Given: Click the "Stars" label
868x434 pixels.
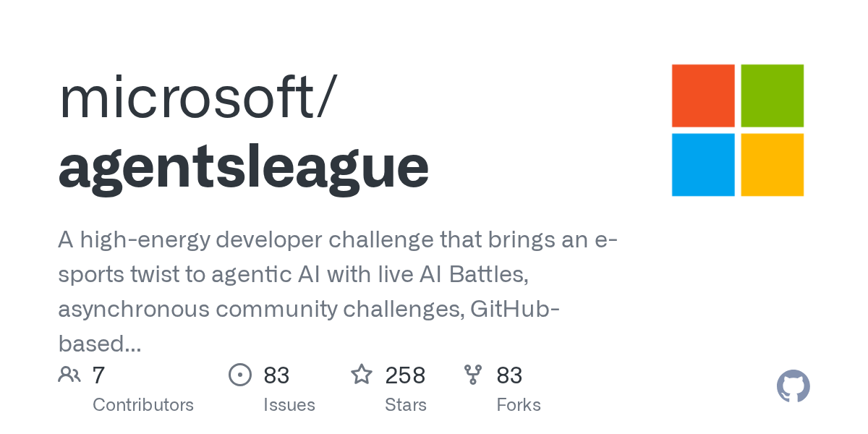Looking at the screenshot, I should (406, 405).
